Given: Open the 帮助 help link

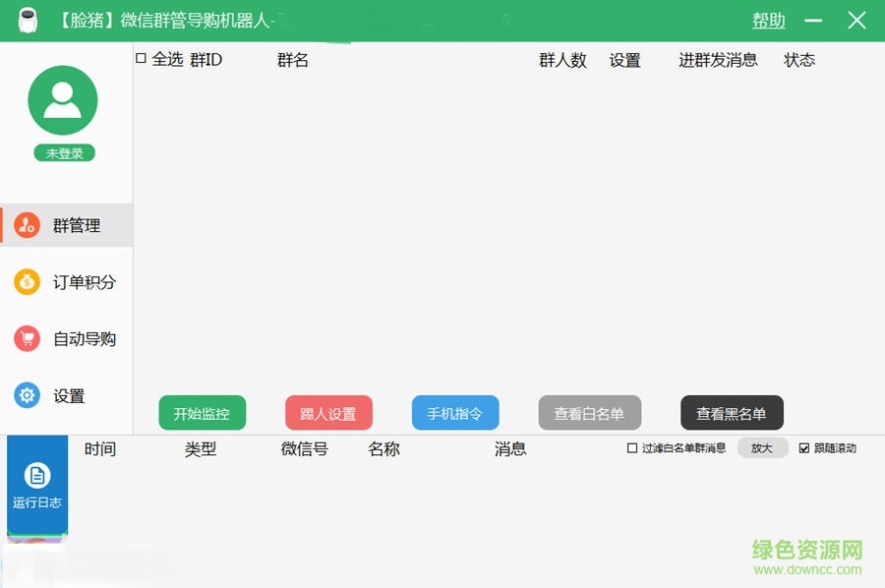Looking at the screenshot, I should [768, 20].
